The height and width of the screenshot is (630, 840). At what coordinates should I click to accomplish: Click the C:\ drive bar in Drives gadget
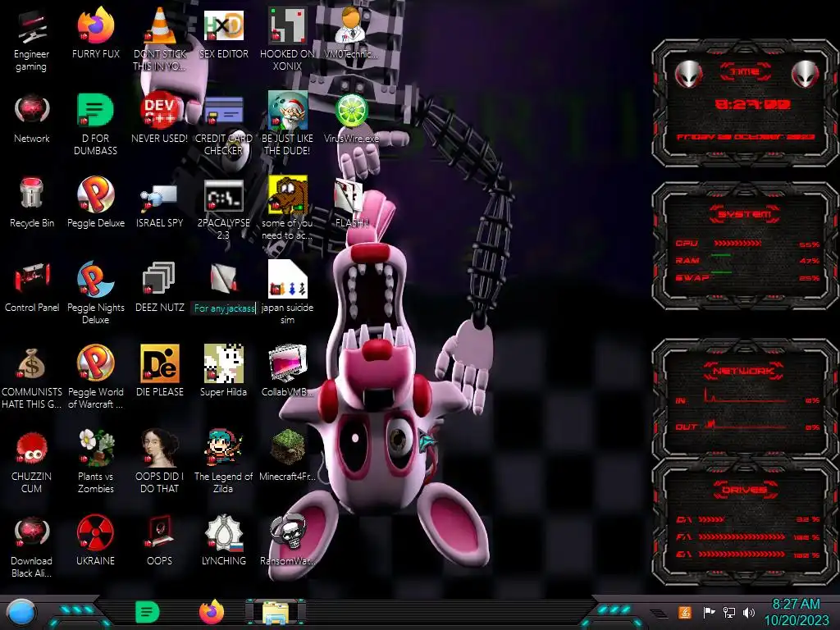[711, 519]
